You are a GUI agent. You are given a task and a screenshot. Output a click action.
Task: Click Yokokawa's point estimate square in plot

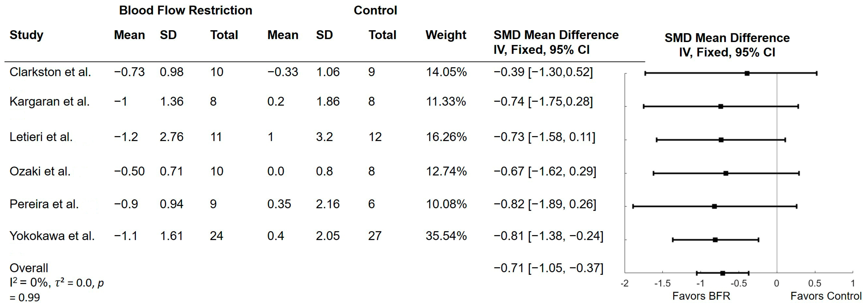(715, 240)
